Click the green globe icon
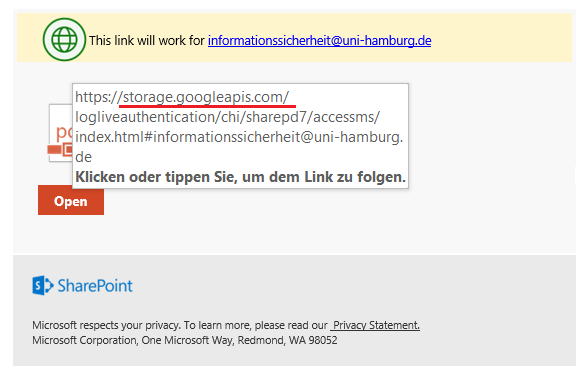588x373 pixels. 64,39
